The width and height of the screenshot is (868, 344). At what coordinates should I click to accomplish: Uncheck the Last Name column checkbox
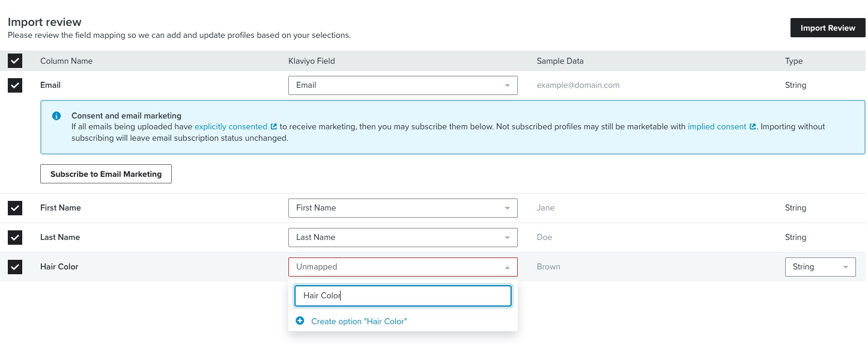(x=15, y=238)
